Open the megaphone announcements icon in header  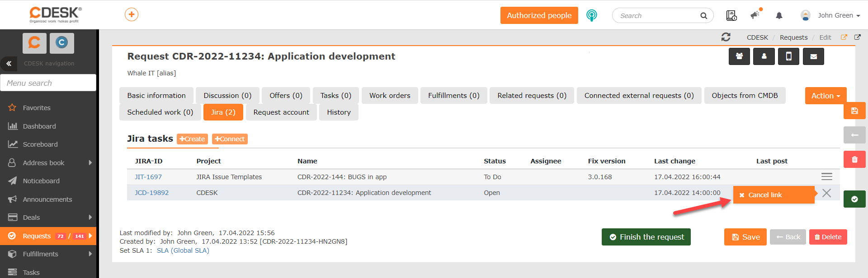[755, 15]
